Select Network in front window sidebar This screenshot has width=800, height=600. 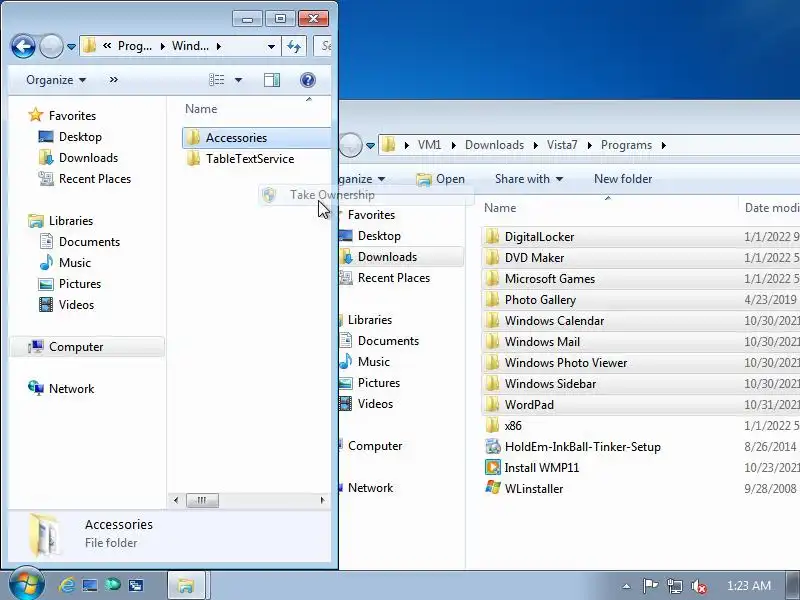[71, 389]
